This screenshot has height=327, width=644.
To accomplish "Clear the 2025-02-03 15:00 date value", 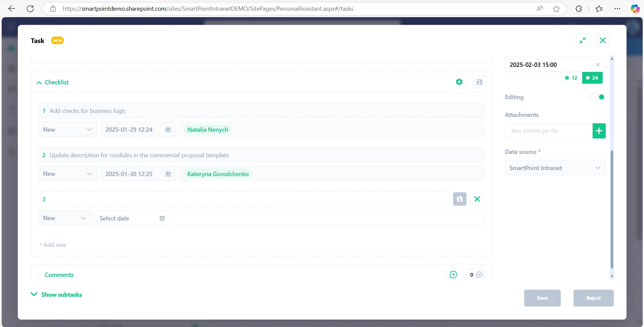I will 598,65.
